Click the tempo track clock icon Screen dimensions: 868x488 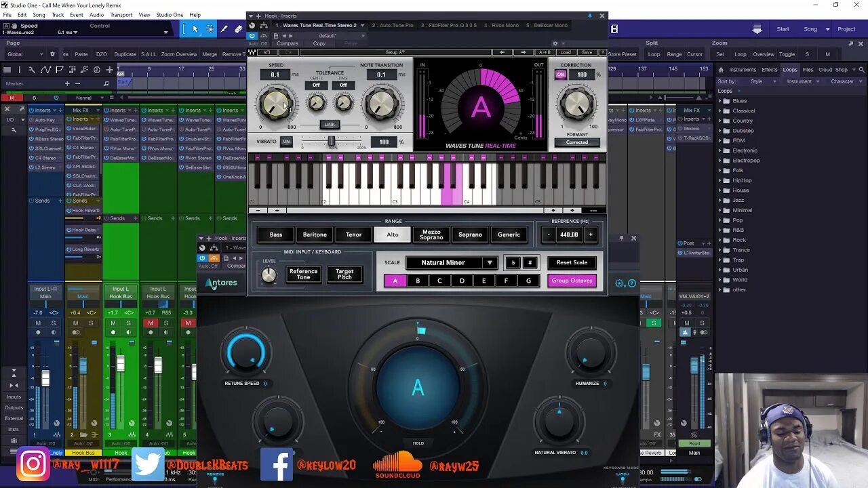(x=97, y=69)
